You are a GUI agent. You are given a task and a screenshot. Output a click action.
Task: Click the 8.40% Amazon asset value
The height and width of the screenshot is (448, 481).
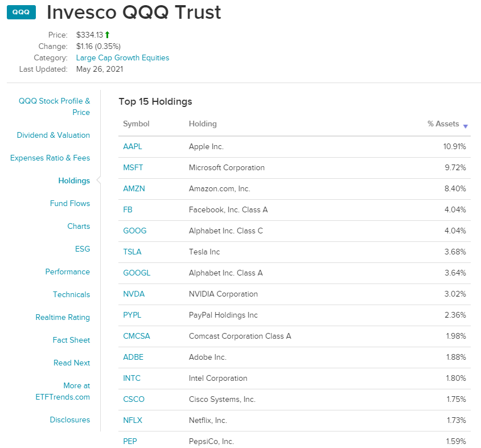click(455, 188)
